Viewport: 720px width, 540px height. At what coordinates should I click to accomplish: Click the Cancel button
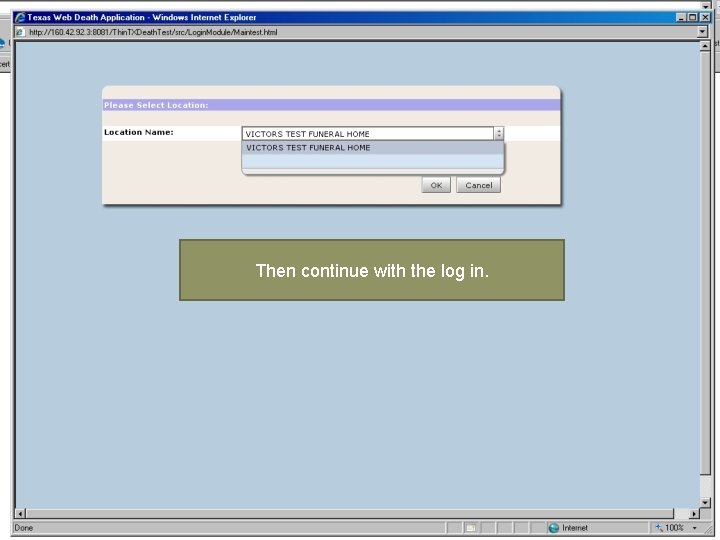[x=478, y=185]
